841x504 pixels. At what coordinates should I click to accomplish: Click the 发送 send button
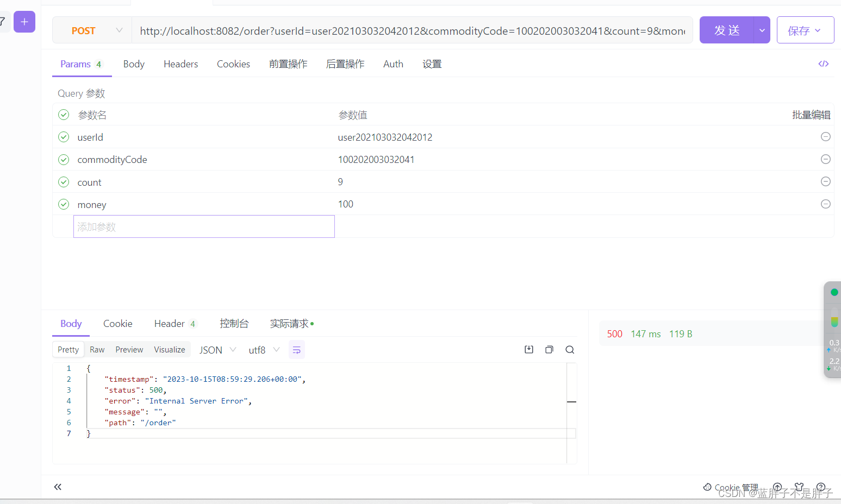(x=727, y=30)
